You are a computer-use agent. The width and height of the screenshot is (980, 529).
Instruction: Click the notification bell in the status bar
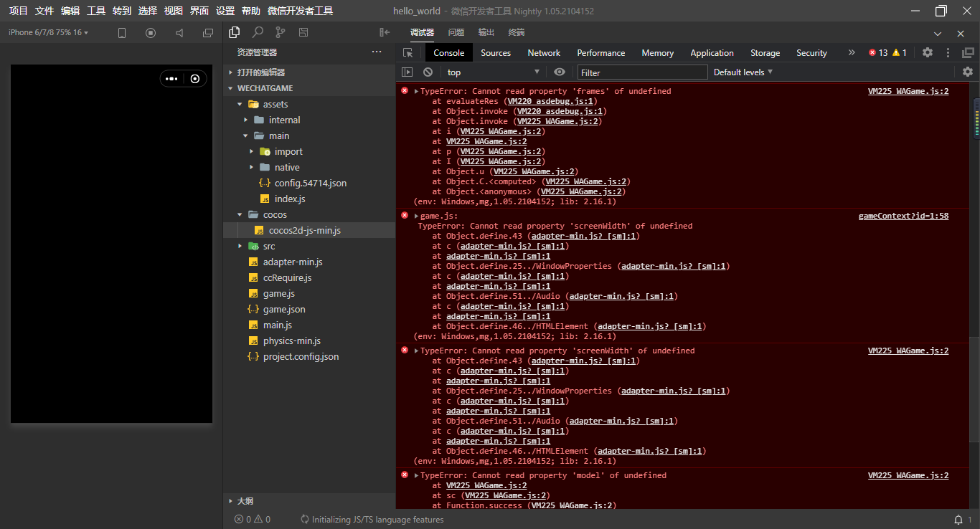958,519
